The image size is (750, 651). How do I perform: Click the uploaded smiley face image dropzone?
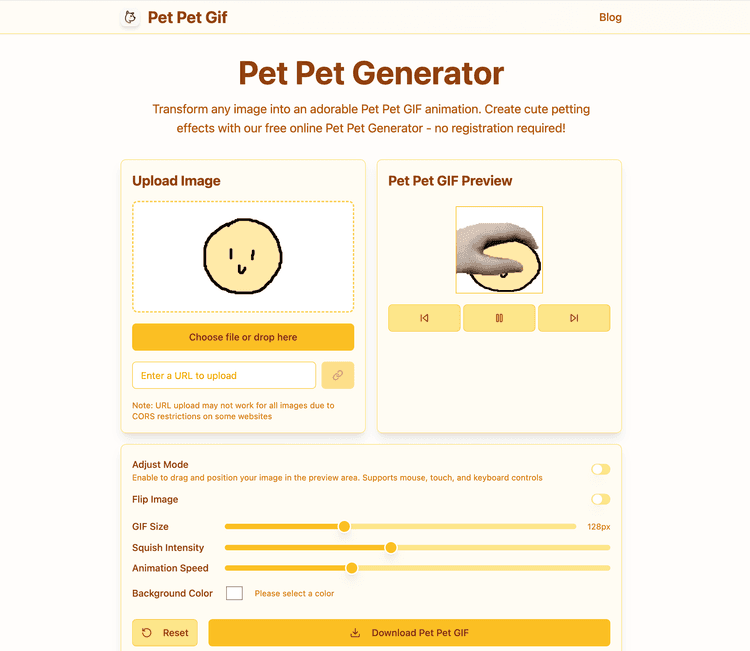tap(243, 257)
